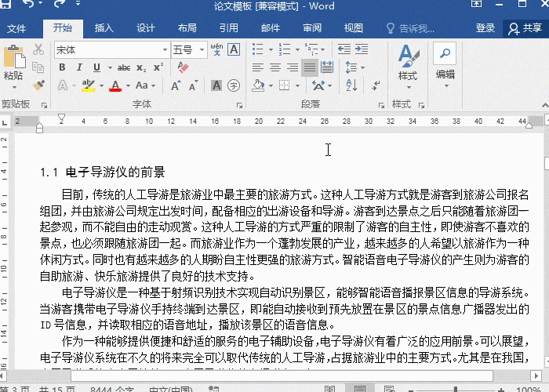Viewport: 549px width, 392px height.
Task: Click the numbering list icon
Action: click(285, 49)
